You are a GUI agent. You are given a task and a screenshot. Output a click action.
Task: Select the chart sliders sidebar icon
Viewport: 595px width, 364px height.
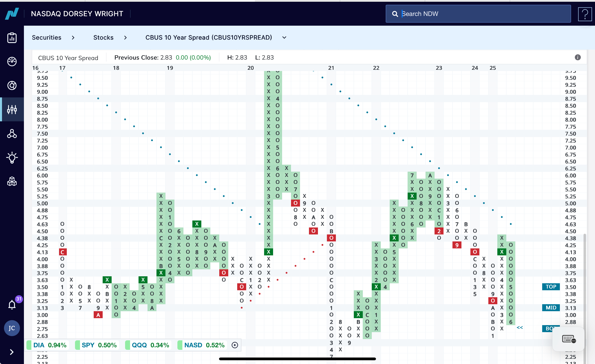12,109
